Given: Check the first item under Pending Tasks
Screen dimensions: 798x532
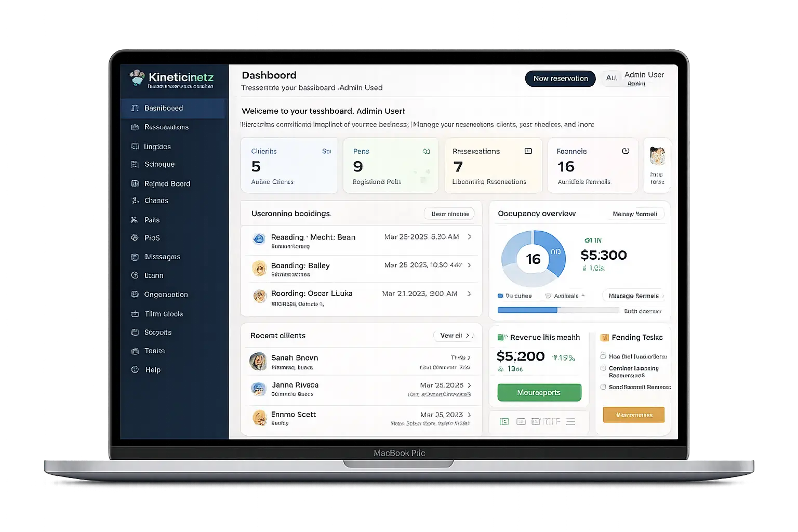Looking at the screenshot, I should [603, 356].
